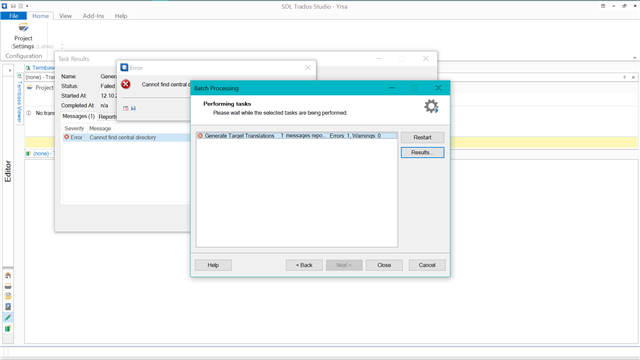Click the Results button in Batch Processing
This screenshot has width=640, height=360.
click(x=422, y=152)
